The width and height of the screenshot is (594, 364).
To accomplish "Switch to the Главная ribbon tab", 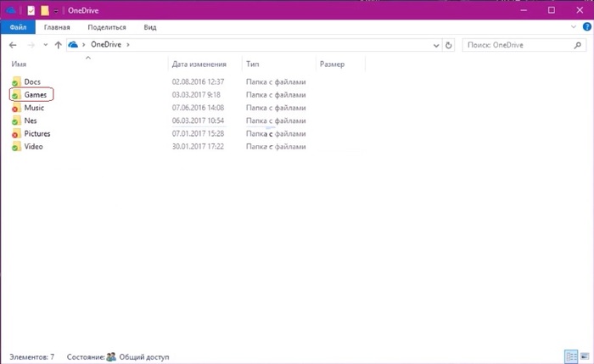I will pos(57,27).
